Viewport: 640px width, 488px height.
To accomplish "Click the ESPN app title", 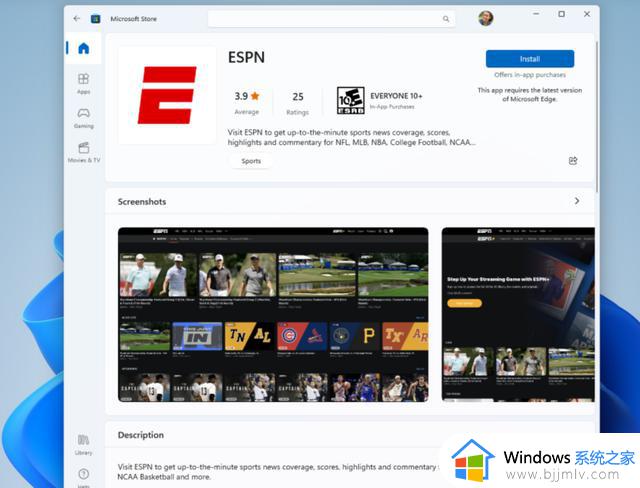I will tap(246, 57).
